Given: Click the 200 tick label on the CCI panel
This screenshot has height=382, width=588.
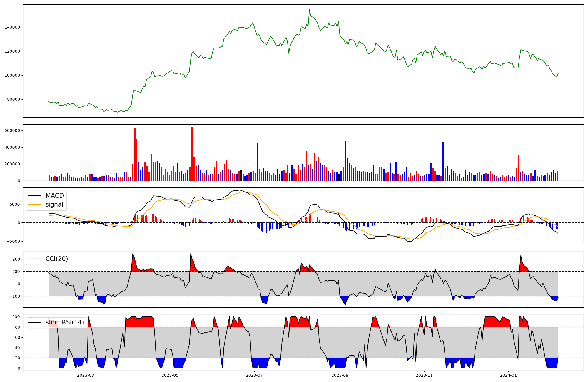Looking at the screenshot, I should coord(16,259).
